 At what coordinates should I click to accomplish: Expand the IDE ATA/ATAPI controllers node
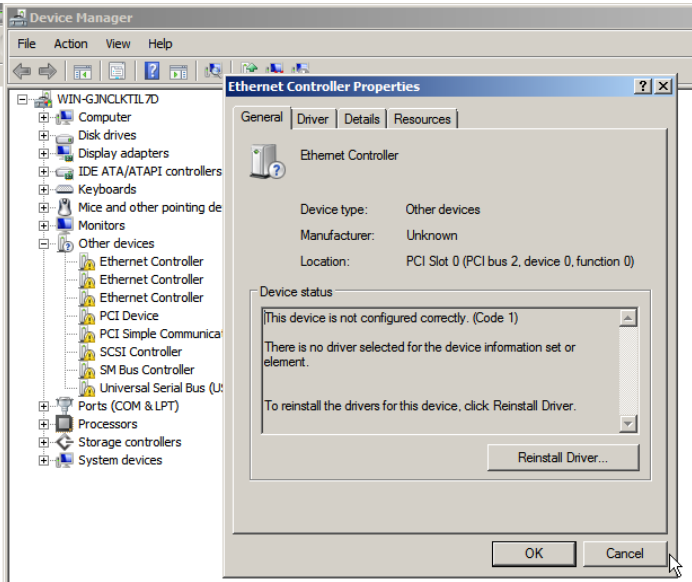tap(43, 172)
